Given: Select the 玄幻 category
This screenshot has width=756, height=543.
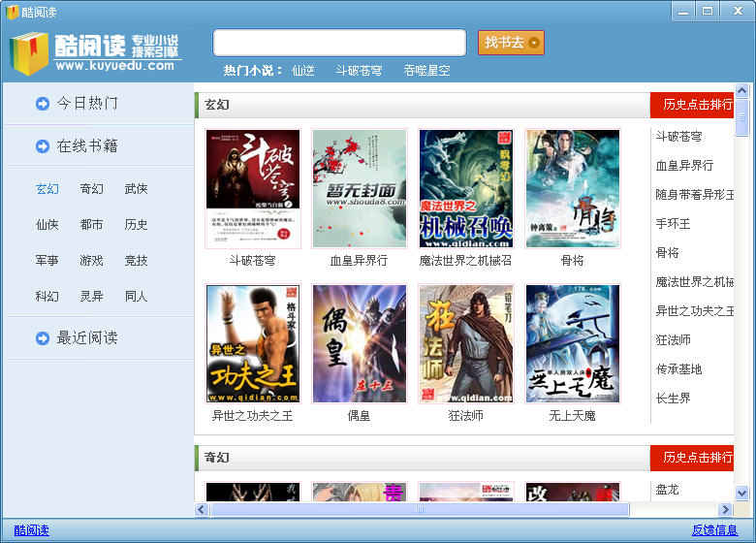Looking at the screenshot, I should (x=47, y=189).
